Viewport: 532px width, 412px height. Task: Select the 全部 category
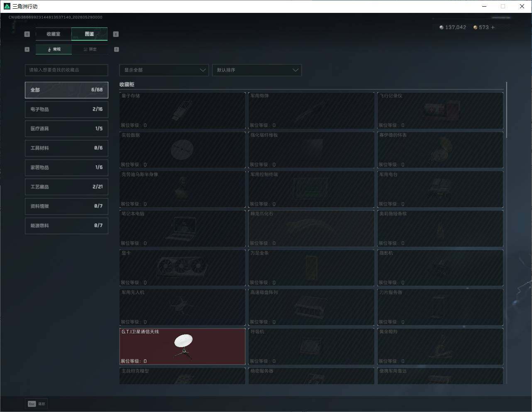click(66, 90)
